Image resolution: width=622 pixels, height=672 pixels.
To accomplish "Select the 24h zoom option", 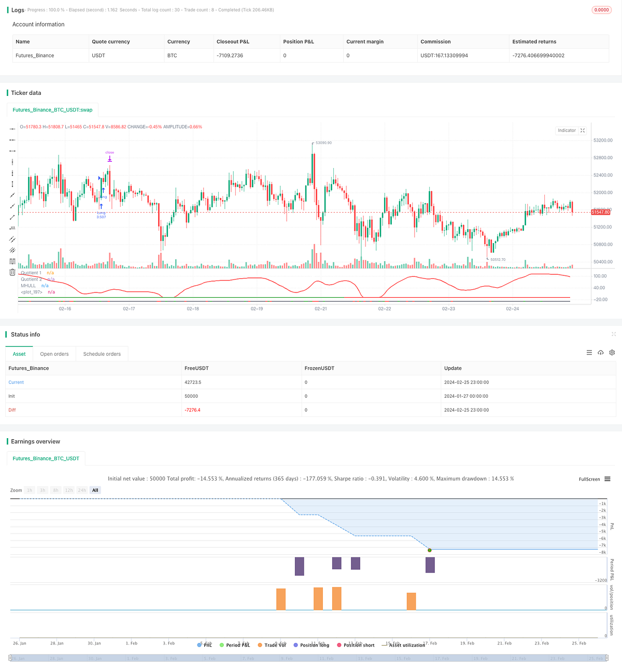I will [81, 490].
